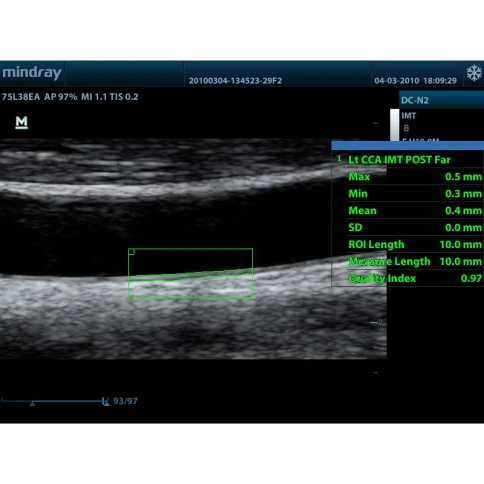This screenshot has height=484, width=484.
Task: Click the green IMT ROI box
Action: (191, 273)
